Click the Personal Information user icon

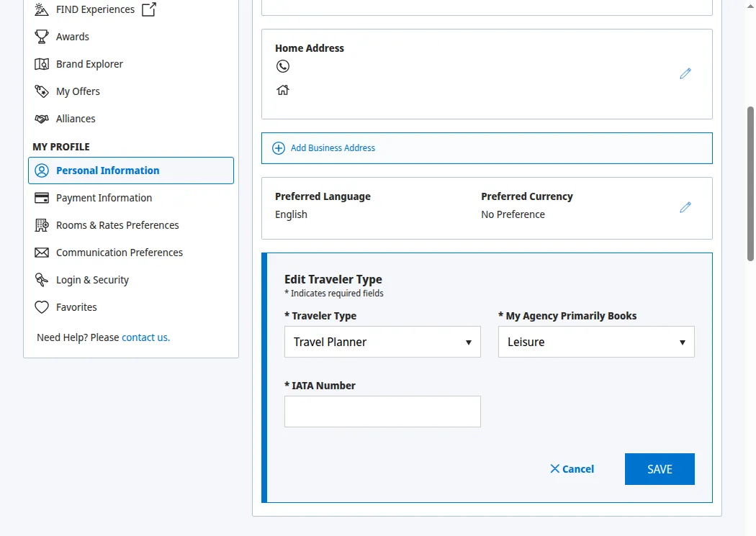pos(42,171)
